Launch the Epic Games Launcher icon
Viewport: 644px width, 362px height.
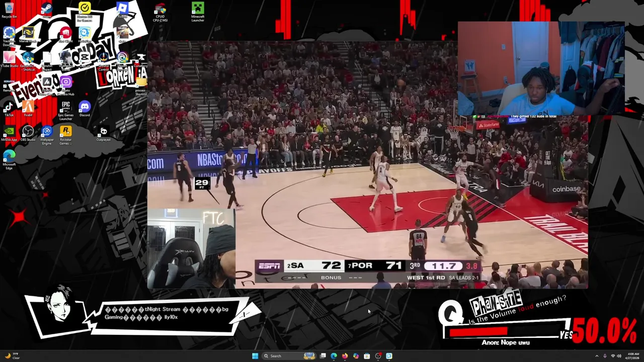65,110
